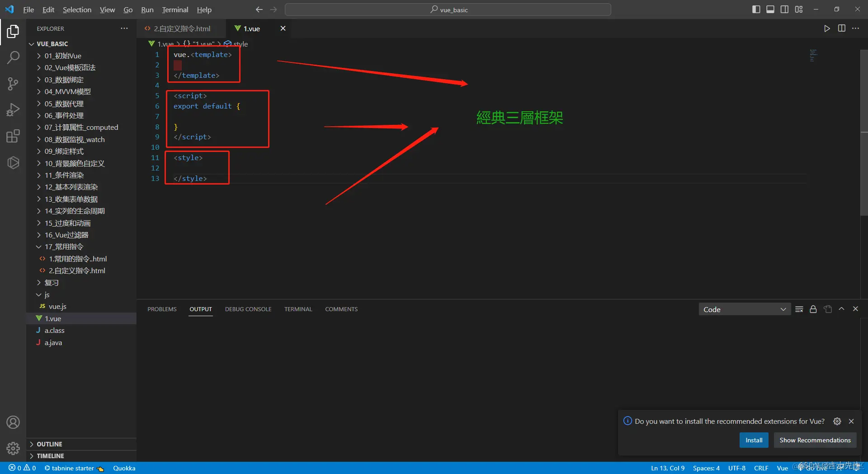Maximize the panel with the chevron-up icon
Screen dimensions: 868x474
click(841, 309)
